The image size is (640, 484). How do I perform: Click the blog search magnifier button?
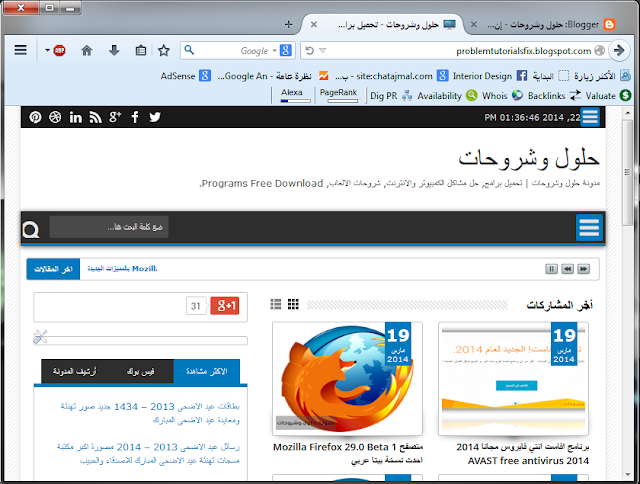[31, 229]
